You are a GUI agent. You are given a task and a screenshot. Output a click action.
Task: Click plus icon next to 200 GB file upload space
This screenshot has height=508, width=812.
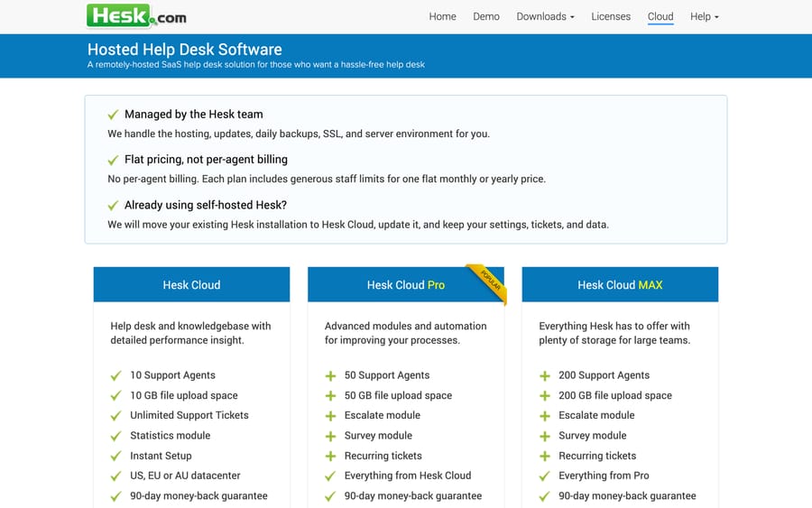point(545,396)
